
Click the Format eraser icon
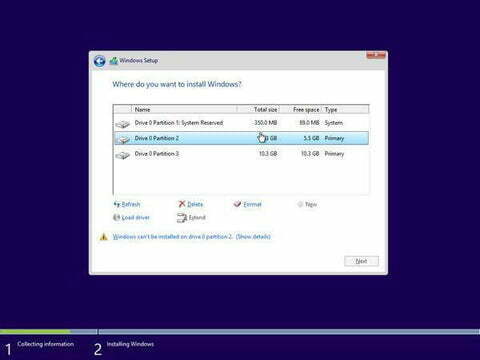(237, 204)
